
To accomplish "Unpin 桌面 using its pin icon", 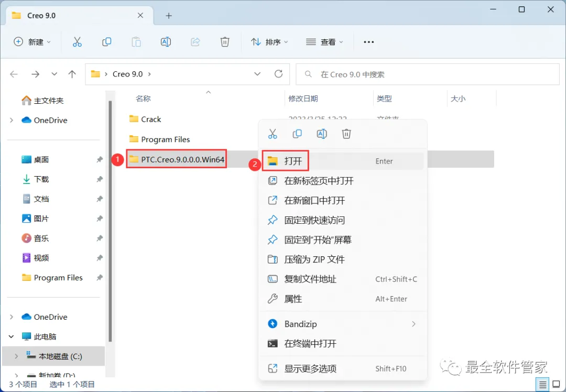I will 100,159.
